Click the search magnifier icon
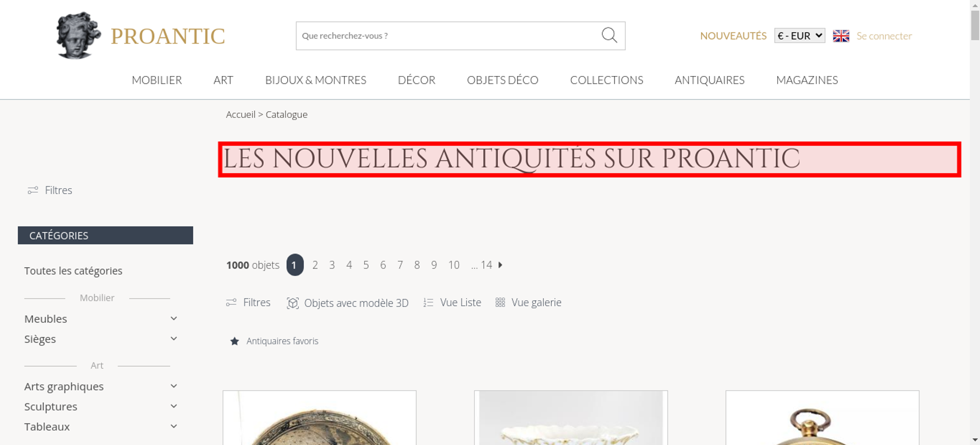 [x=609, y=35]
